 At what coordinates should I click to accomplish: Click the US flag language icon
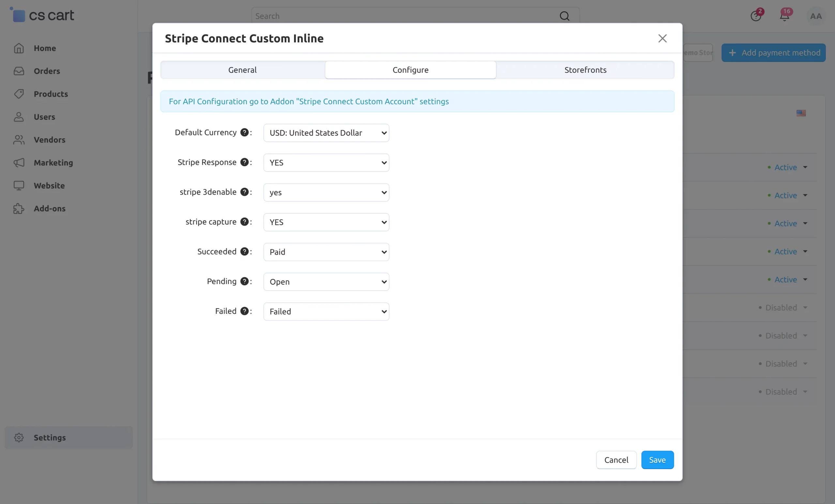(x=801, y=113)
